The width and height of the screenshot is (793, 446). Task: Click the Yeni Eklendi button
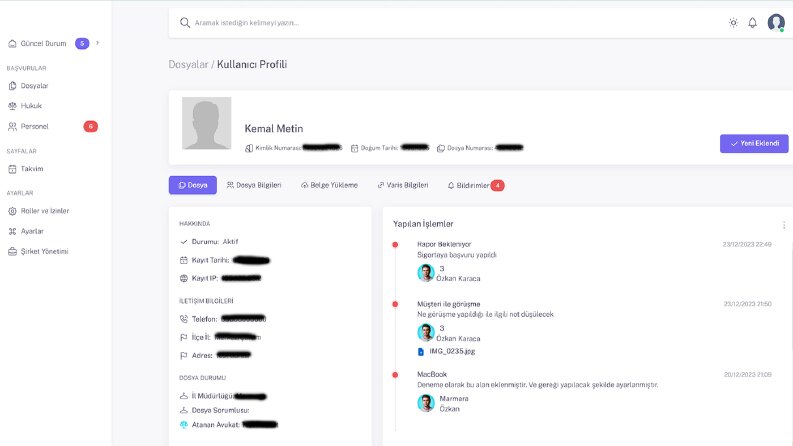click(754, 144)
